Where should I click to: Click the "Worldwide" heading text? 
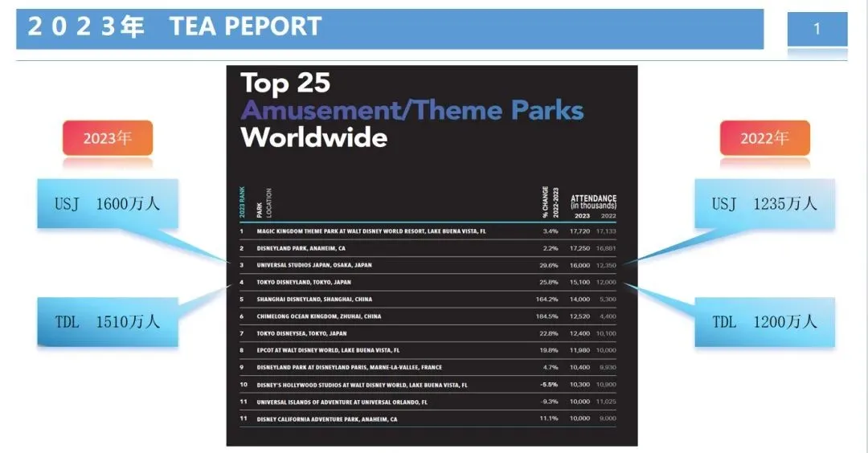[x=314, y=137]
